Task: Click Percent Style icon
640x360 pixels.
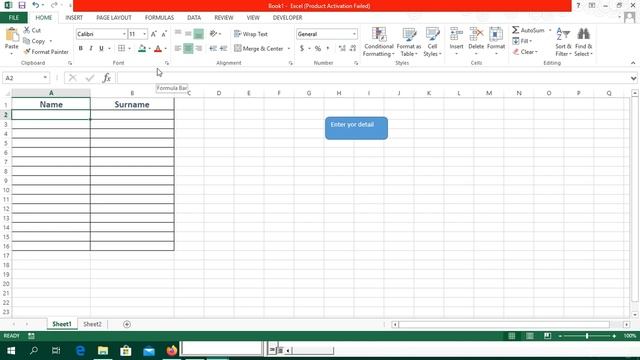Action: coord(318,48)
